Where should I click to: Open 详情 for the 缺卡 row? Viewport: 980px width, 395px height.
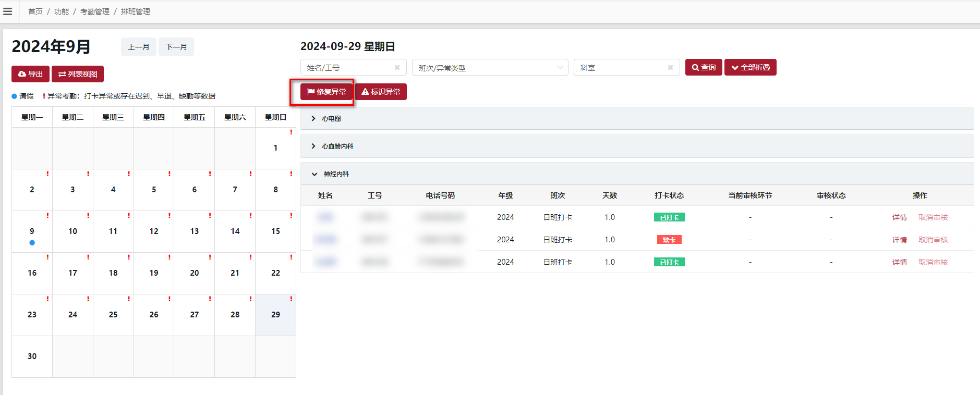[x=900, y=240]
